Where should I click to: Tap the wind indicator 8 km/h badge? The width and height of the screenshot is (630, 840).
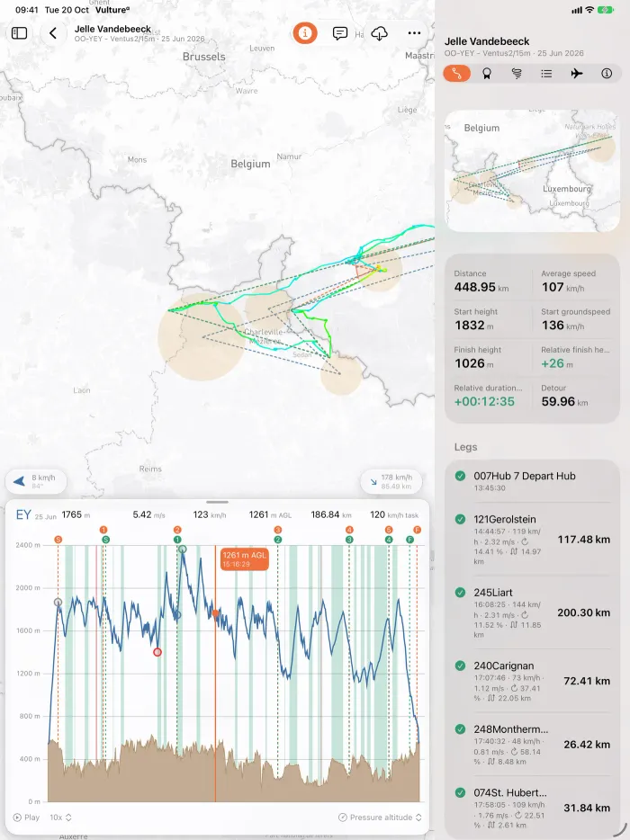click(x=36, y=481)
